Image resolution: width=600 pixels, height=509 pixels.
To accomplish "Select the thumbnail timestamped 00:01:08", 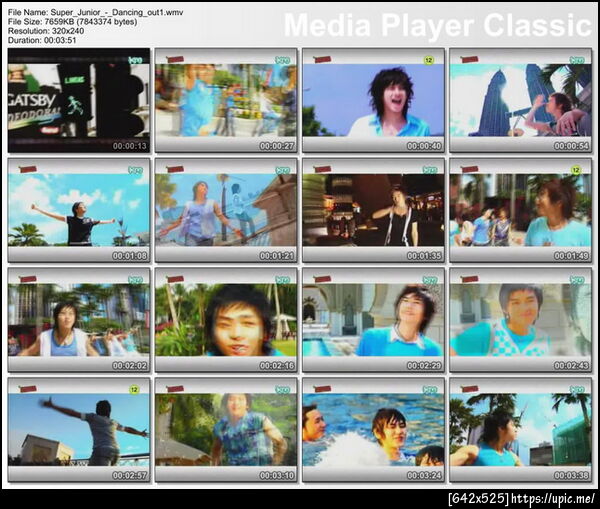I will pos(79,210).
